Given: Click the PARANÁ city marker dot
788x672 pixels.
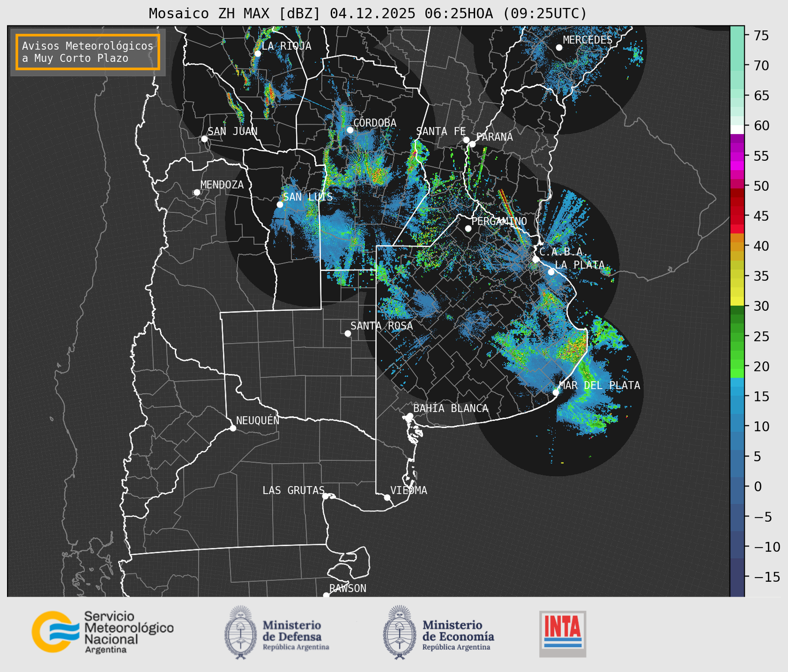Looking at the screenshot, I should [x=472, y=144].
